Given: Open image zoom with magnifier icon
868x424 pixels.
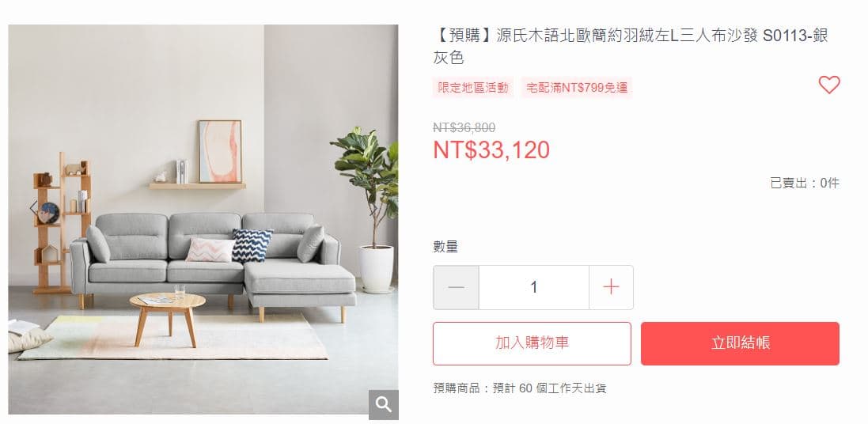Looking at the screenshot, I should (x=384, y=405).
